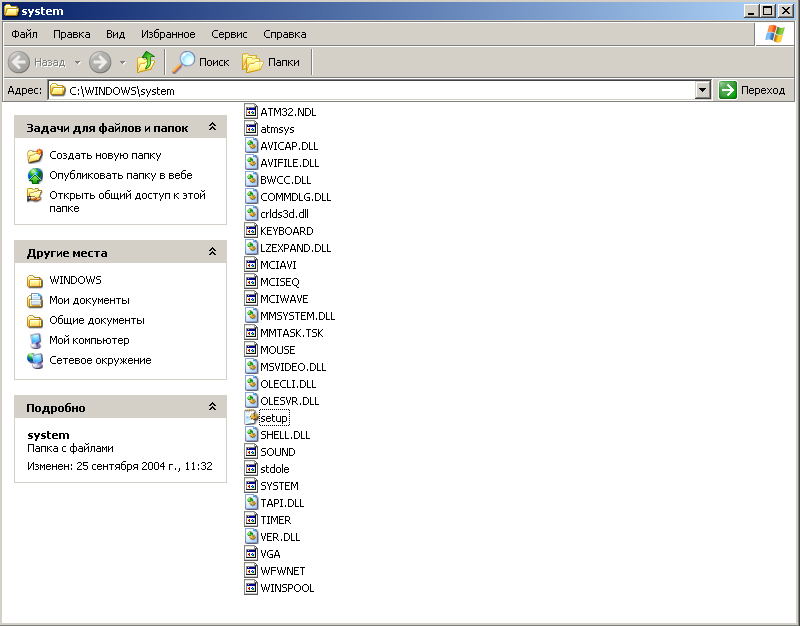This screenshot has width=800, height=626.
Task: Open the Back history dropdown arrow
Action: [x=78, y=63]
